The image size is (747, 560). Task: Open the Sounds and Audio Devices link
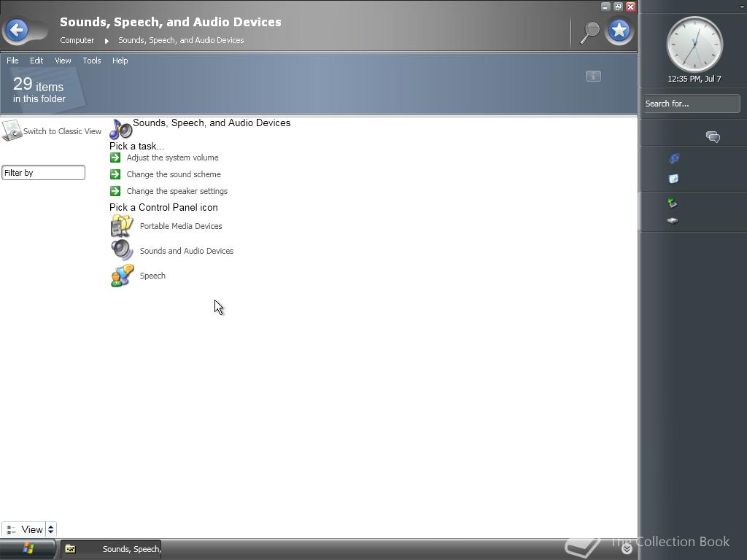click(x=187, y=251)
